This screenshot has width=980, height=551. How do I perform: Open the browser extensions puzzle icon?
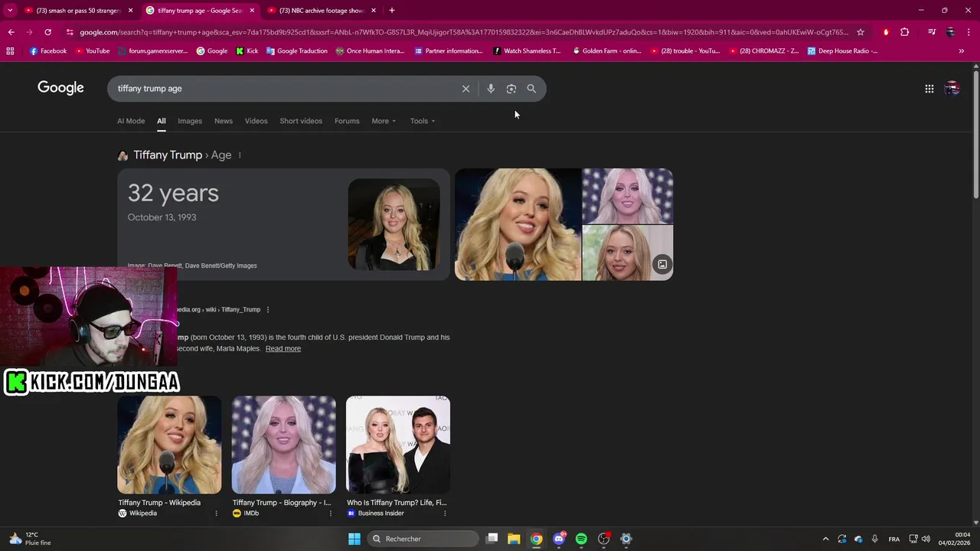[904, 32]
